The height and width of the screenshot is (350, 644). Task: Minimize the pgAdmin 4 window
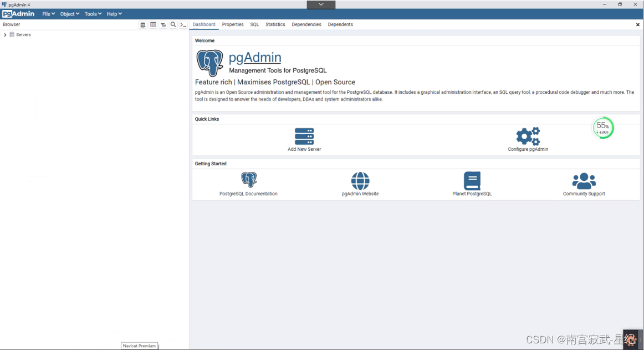click(604, 4)
